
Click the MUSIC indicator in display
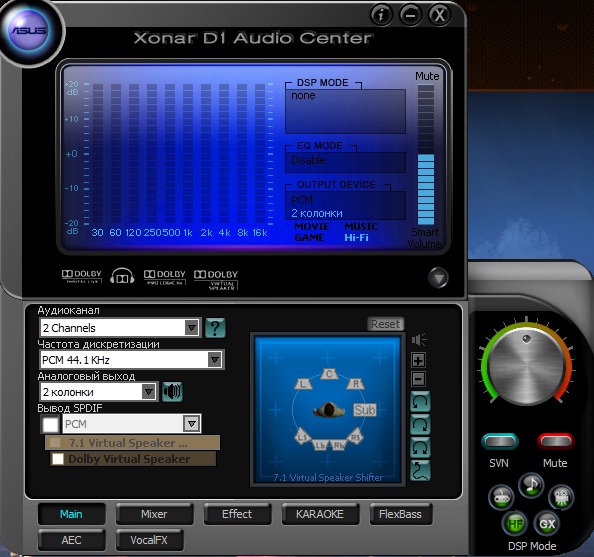coord(361,227)
